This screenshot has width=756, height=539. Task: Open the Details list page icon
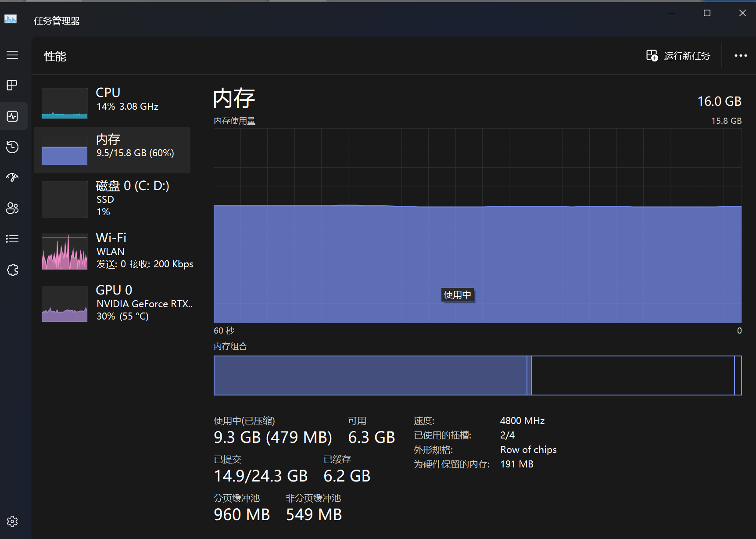pos(12,239)
